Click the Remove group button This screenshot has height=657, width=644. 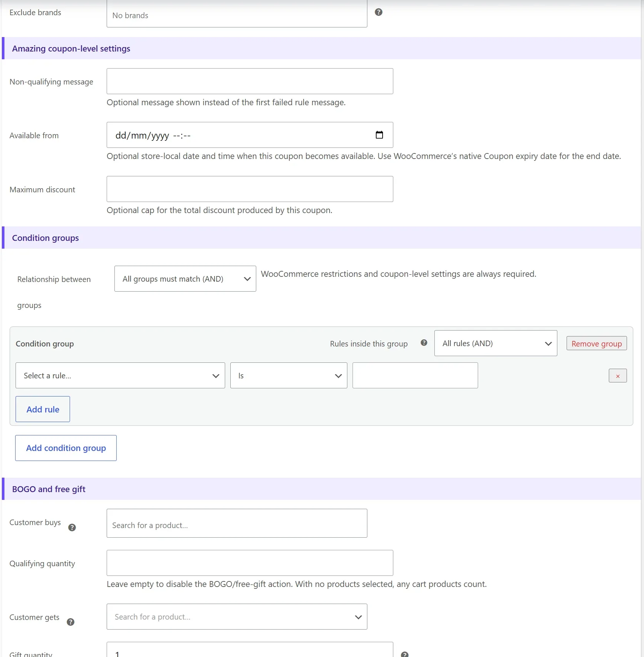pos(597,344)
